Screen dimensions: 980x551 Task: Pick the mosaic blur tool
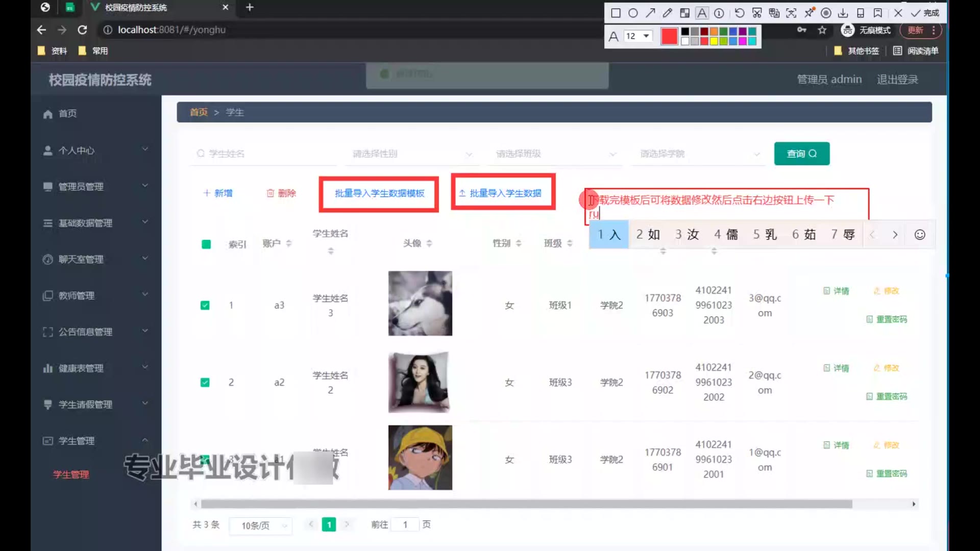(x=684, y=13)
